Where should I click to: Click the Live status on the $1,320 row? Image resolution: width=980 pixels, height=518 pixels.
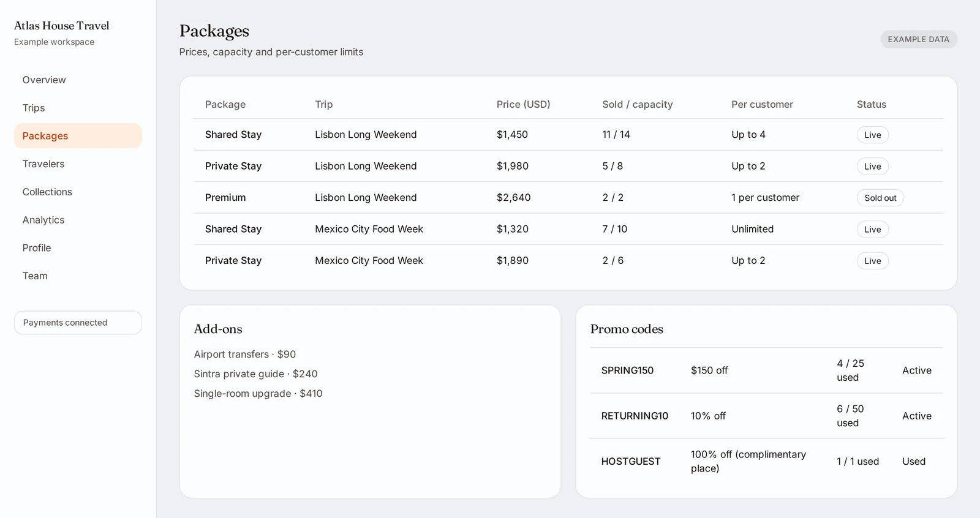(873, 230)
